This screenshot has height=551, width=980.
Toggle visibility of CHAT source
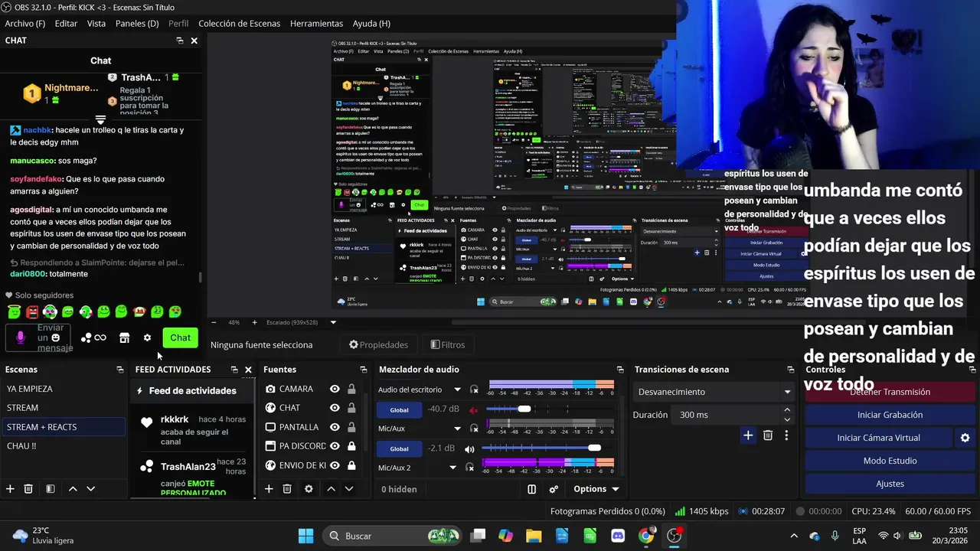(x=335, y=408)
